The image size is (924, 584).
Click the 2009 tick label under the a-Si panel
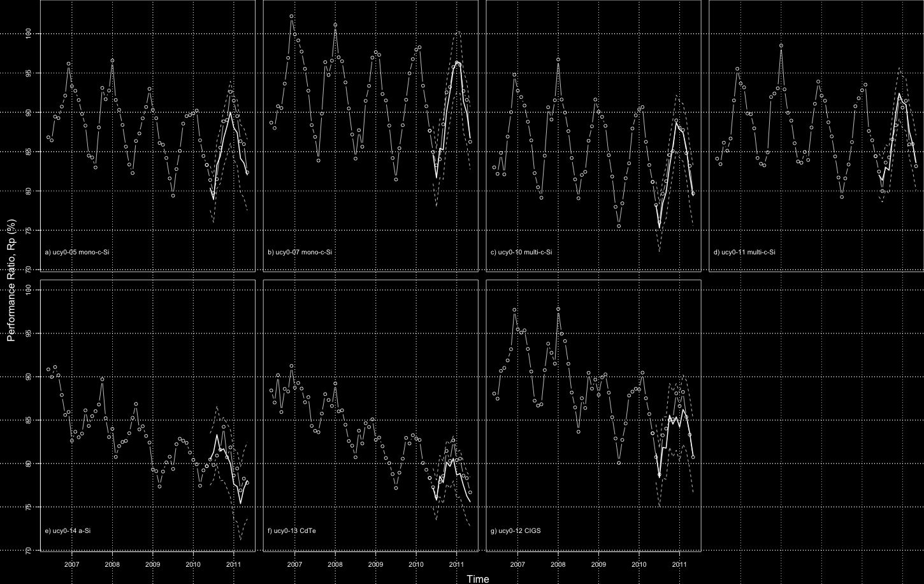152,565
